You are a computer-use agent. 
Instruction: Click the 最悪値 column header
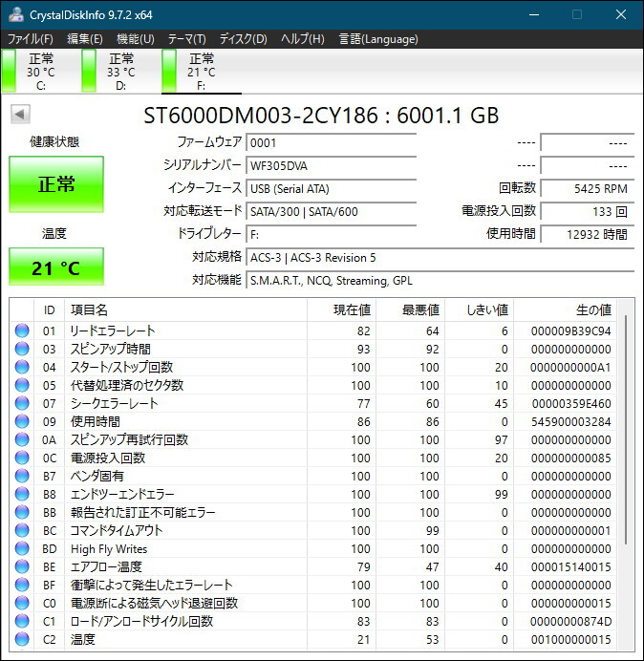click(410, 309)
